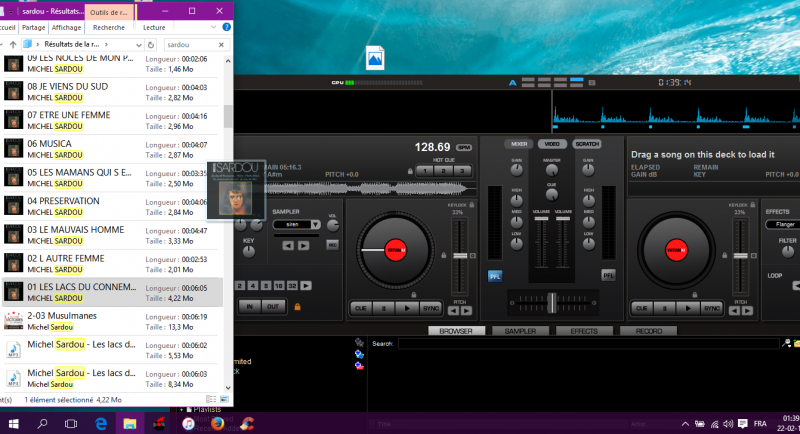Click the left deck pitch slider

point(460,256)
